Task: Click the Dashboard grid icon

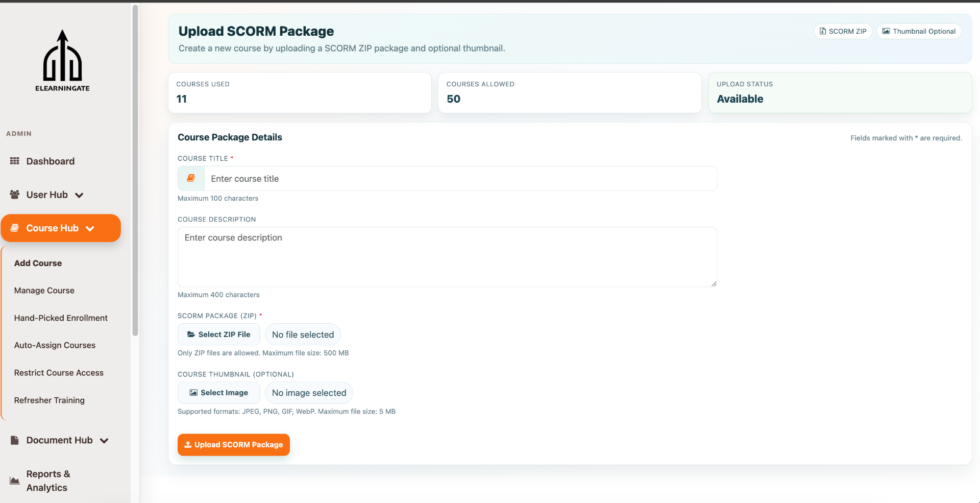Action: click(15, 161)
